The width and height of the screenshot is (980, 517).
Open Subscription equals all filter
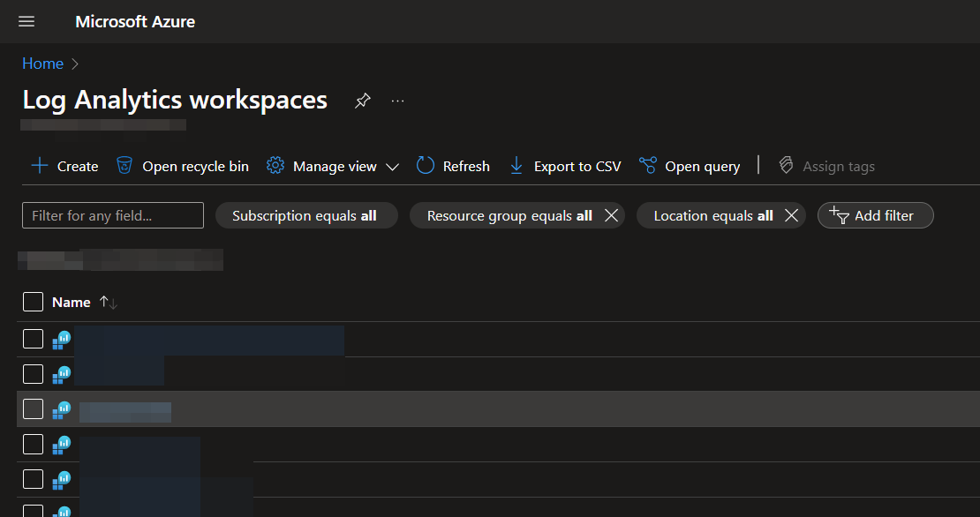(x=306, y=215)
